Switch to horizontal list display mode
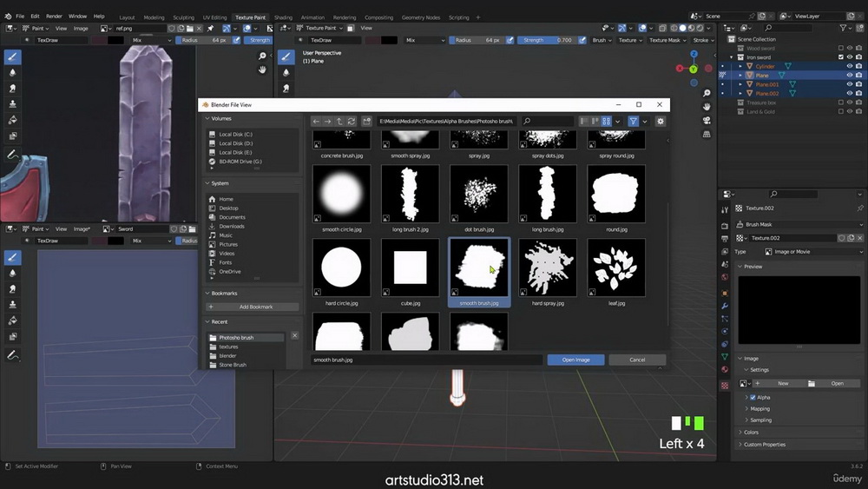The image size is (868, 489). 595,122
